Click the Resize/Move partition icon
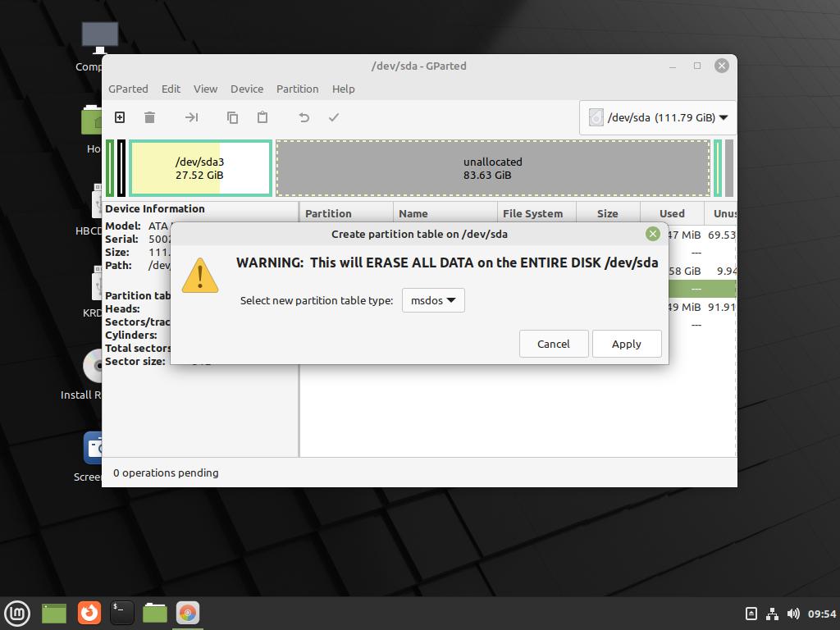This screenshot has width=840, height=630. point(191,117)
